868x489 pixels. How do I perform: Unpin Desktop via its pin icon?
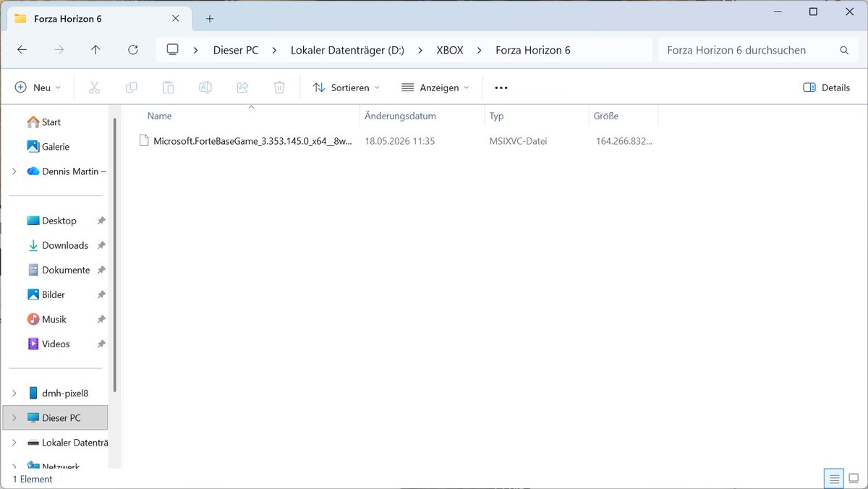pyautogui.click(x=101, y=221)
